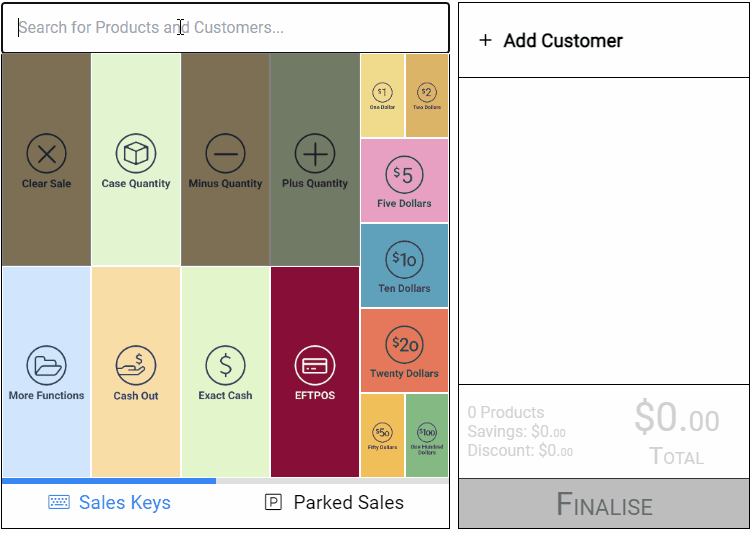Open More Functions folder icon
The height and width of the screenshot is (533, 753).
tap(47, 365)
